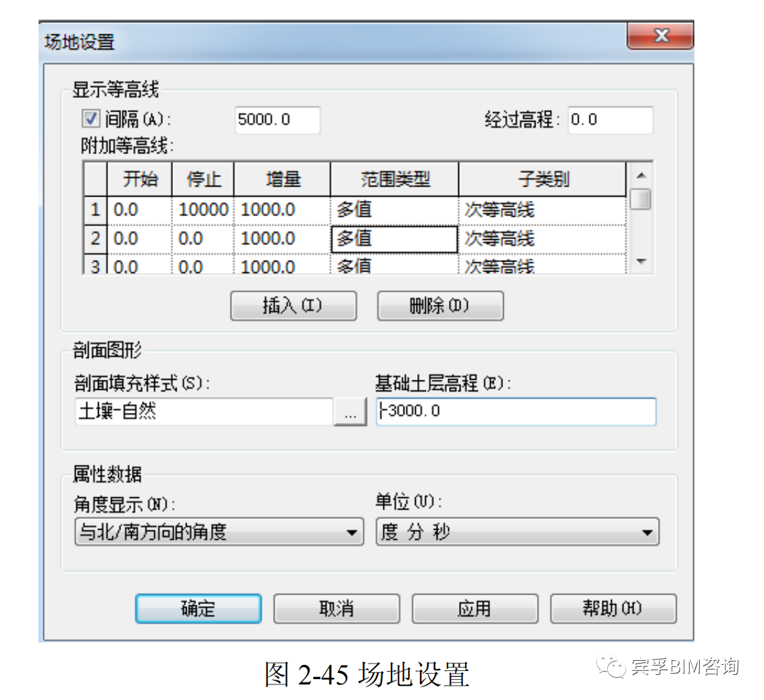Click the 开始 cell 0.0 in row 2
Screen dimensions: 764x700
point(140,239)
